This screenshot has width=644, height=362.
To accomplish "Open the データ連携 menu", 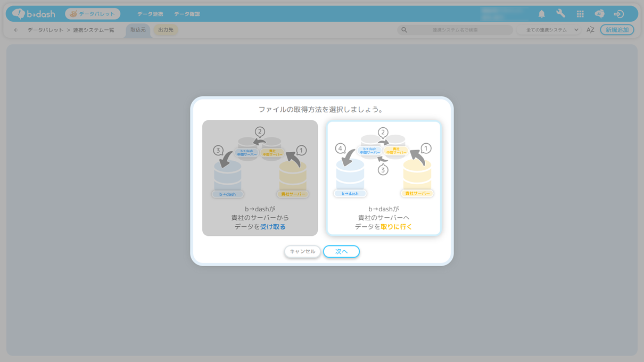I will [150, 14].
